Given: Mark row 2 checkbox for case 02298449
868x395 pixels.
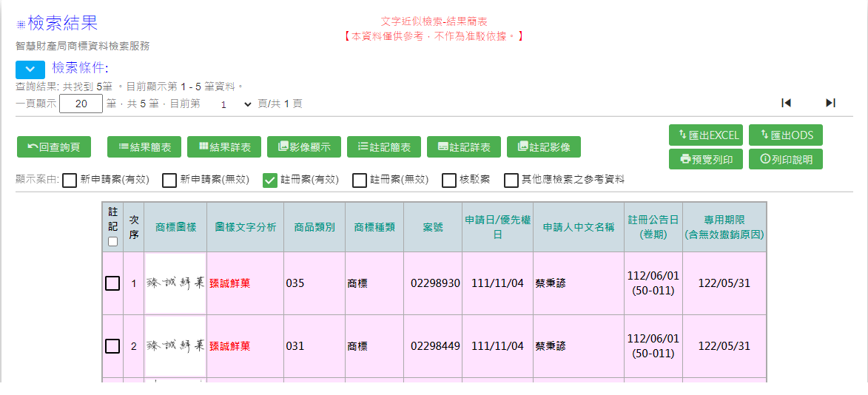Looking at the screenshot, I should click(x=112, y=346).
